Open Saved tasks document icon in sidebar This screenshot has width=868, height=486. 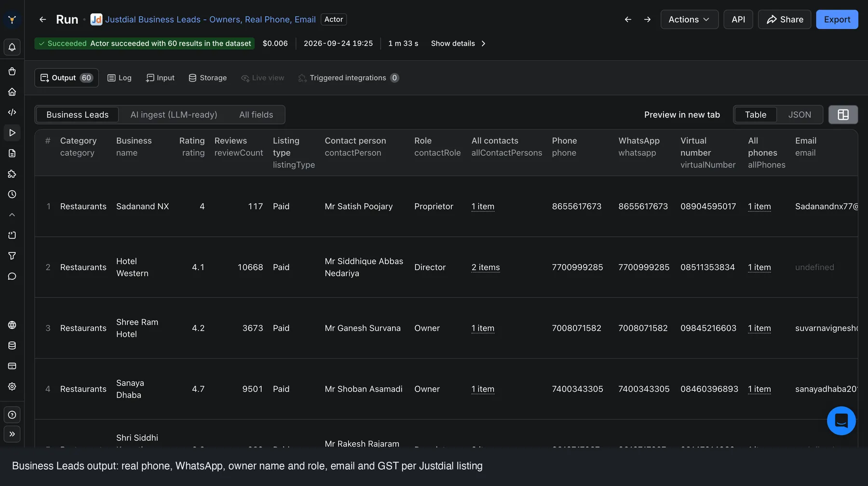click(12, 153)
